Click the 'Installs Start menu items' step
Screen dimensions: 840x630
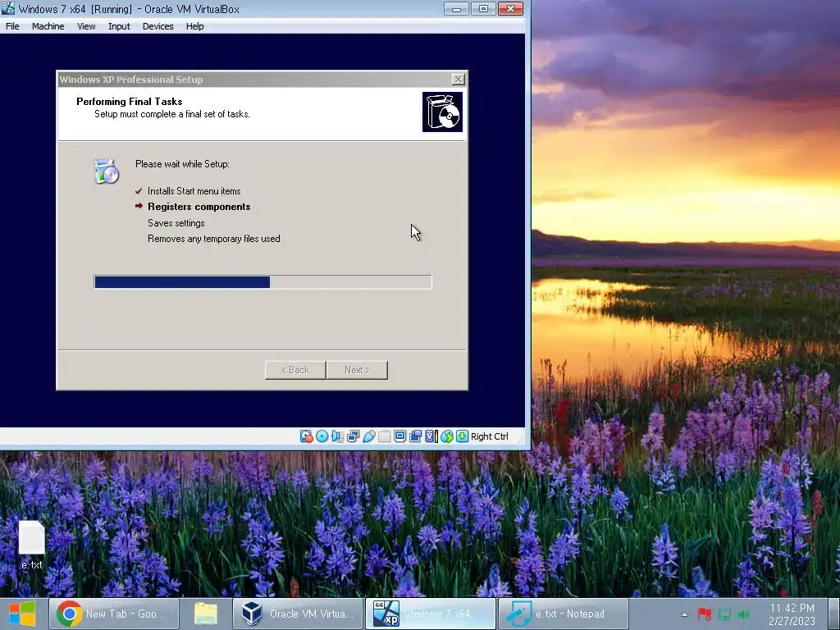tap(194, 191)
